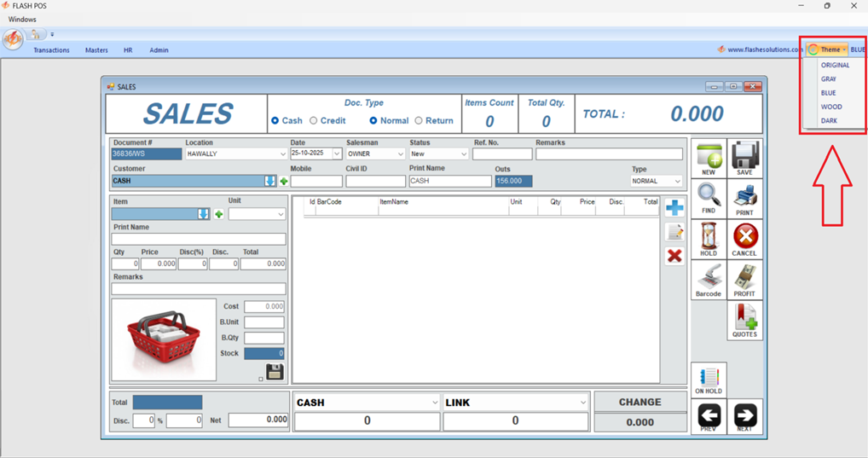Open the Barcode scanner icon
This screenshot has height=458, width=868.
(x=709, y=280)
